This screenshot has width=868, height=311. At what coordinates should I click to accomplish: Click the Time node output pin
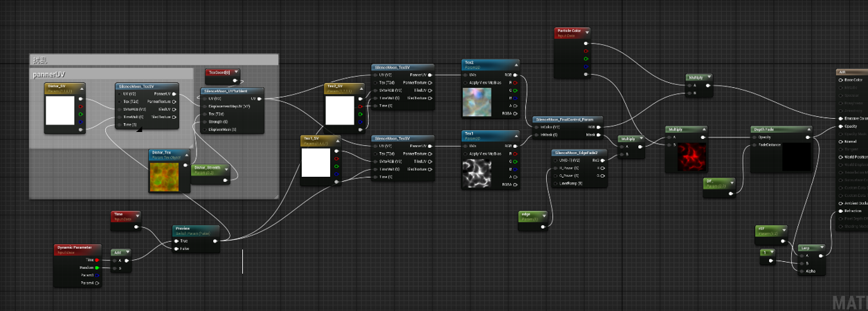pos(136,227)
